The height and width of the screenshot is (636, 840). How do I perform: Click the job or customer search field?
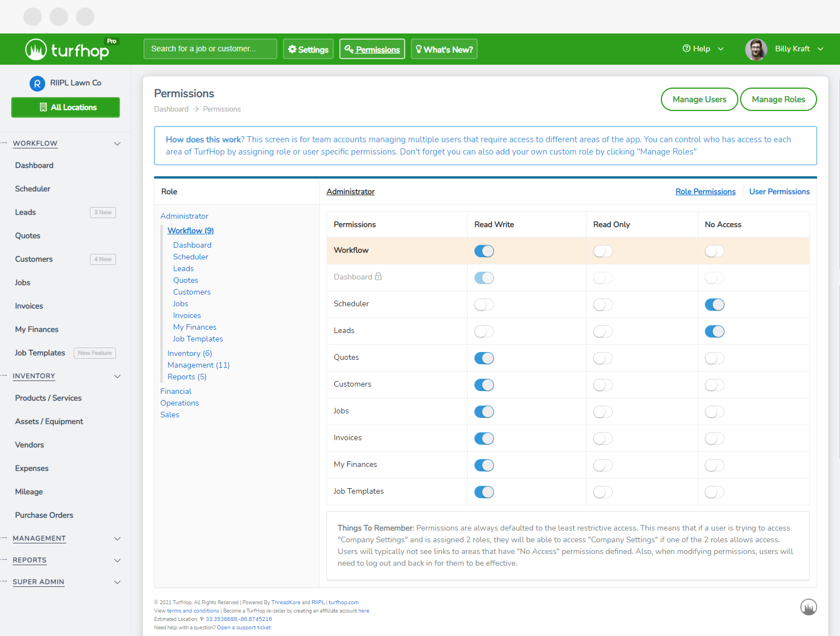[210, 49]
